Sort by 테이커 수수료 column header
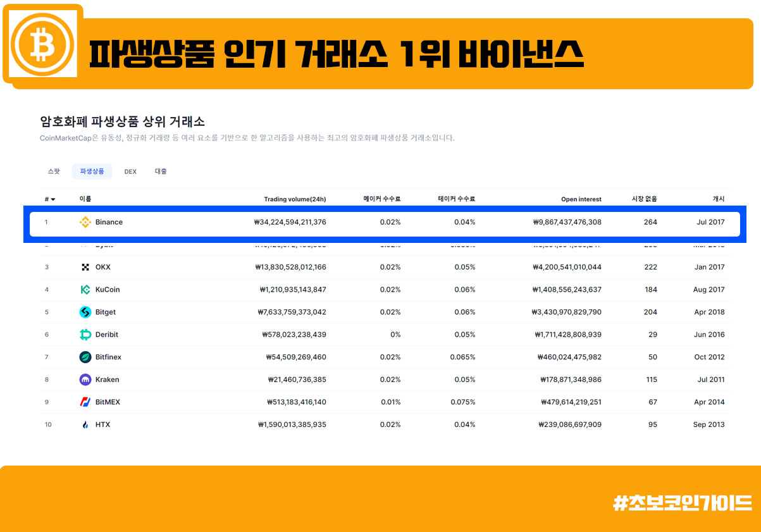The image size is (761, 532). (457, 199)
